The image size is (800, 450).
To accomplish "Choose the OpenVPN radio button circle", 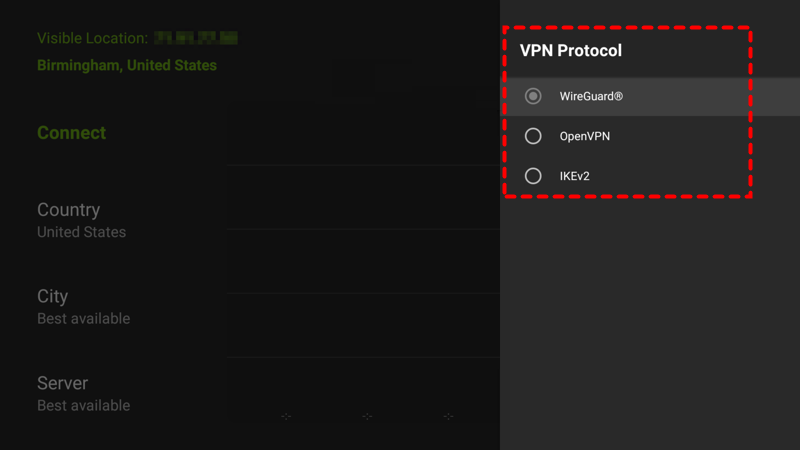I will click(533, 136).
